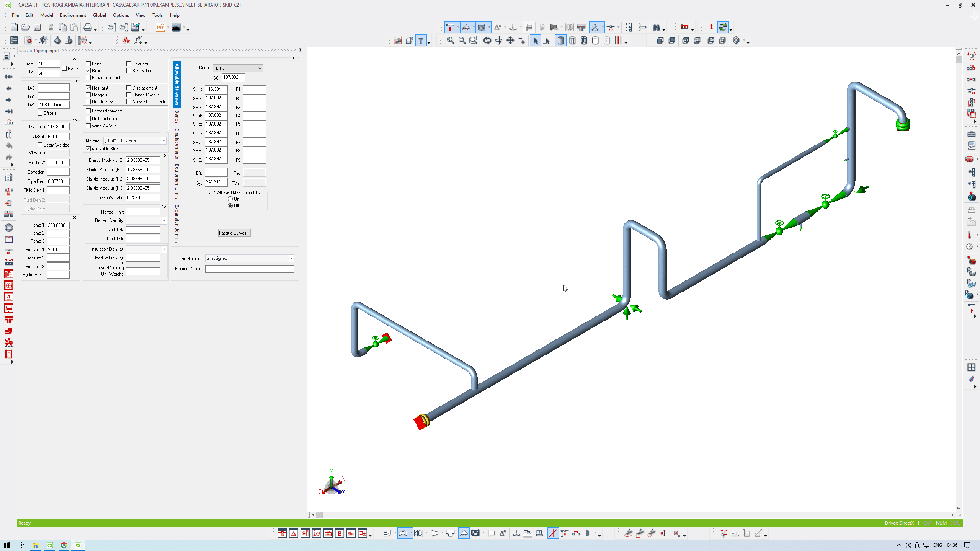
Task: Click the binoculars Find icon
Action: [x=656, y=27]
